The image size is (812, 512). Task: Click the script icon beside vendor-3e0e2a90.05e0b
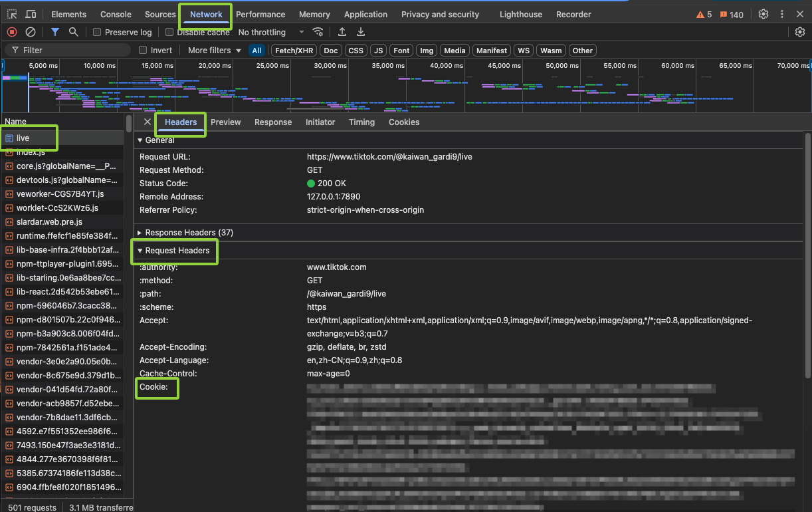pyautogui.click(x=9, y=362)
